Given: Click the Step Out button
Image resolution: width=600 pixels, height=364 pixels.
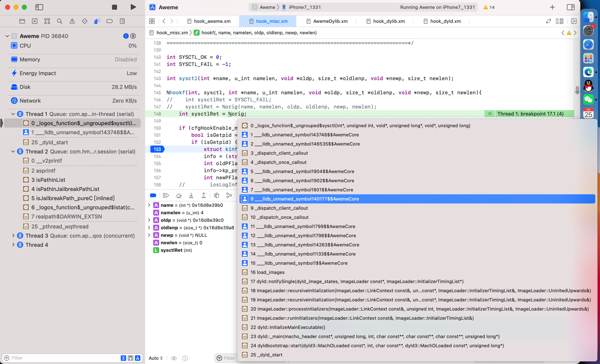Looking at the screenshot, I should (x=203, y=196).
